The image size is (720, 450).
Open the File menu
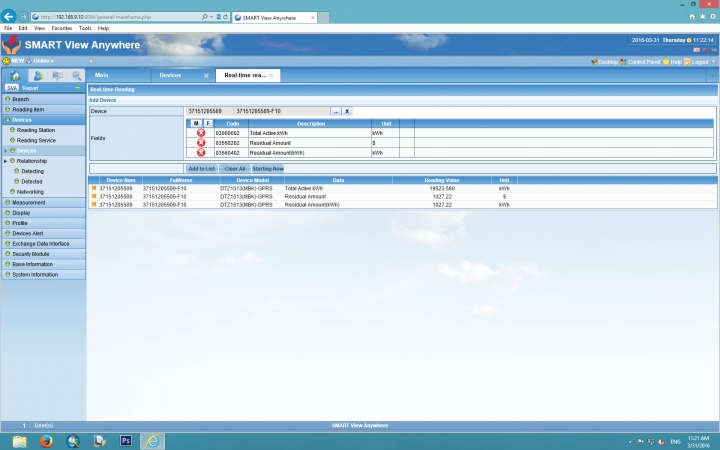(x=8, y=28)
